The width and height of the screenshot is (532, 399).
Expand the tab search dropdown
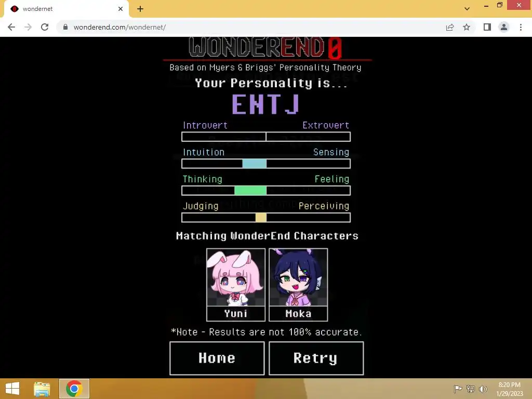[x=467, y=9]
